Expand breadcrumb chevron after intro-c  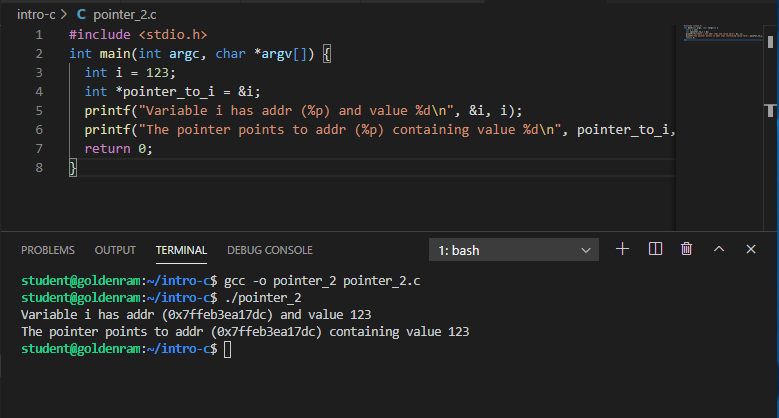click(x=64, y=15)
